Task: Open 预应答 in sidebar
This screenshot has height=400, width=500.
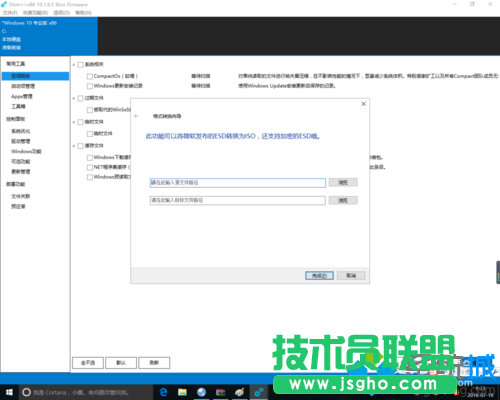Action: [x=18, y=206]
